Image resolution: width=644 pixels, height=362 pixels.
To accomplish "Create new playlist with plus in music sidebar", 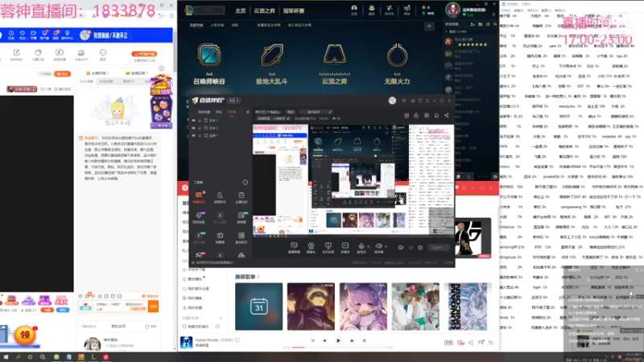I will [221, 318].
